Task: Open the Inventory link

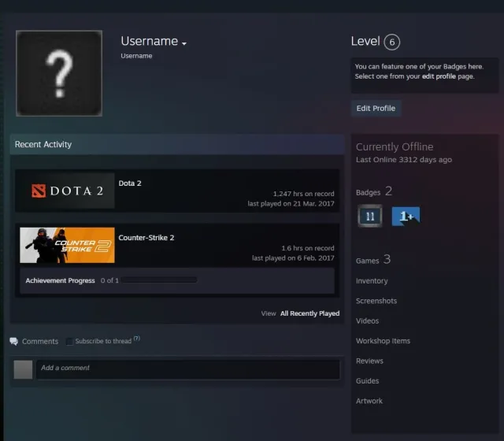Action: click(372, 281)
